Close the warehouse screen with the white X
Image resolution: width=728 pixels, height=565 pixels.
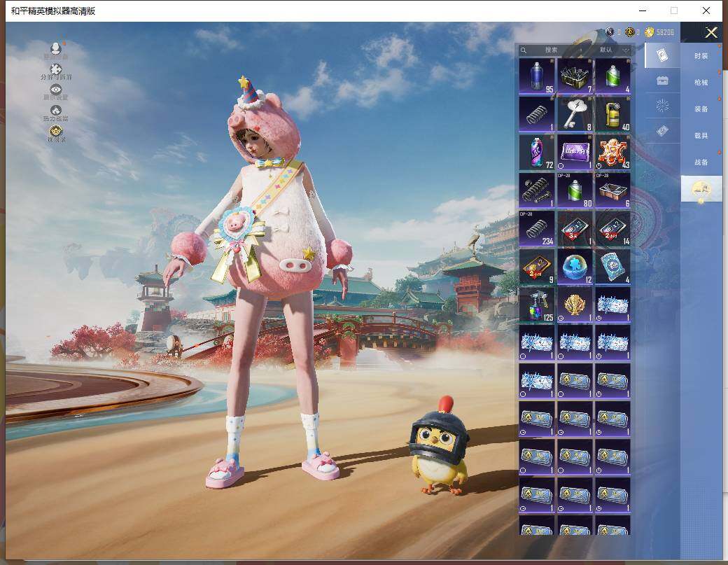tap(711, 32)
